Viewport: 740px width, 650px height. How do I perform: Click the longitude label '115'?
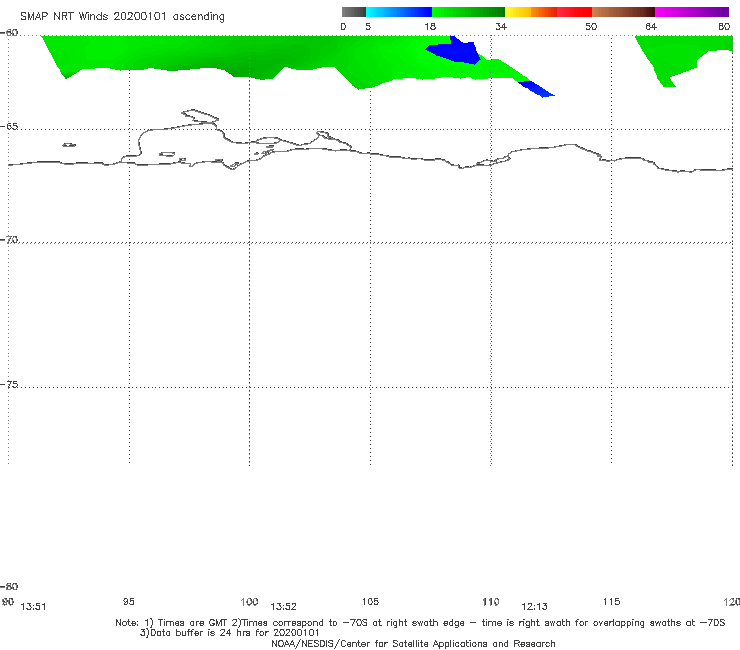click(x=612, y=601)
